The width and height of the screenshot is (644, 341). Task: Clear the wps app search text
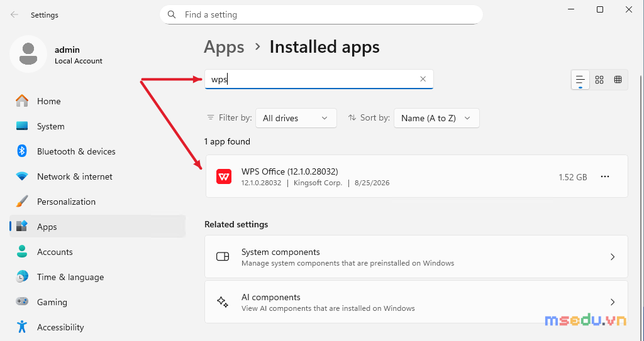(423, 79)
